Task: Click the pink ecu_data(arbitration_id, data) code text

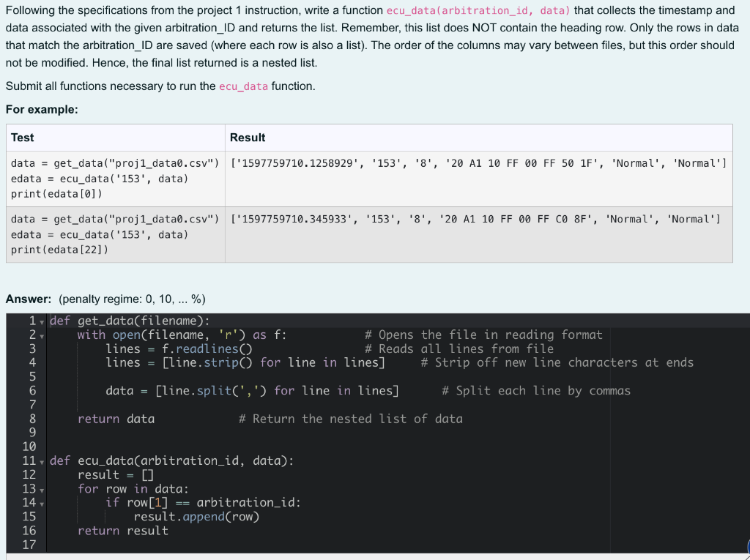Action: point(478,10)
